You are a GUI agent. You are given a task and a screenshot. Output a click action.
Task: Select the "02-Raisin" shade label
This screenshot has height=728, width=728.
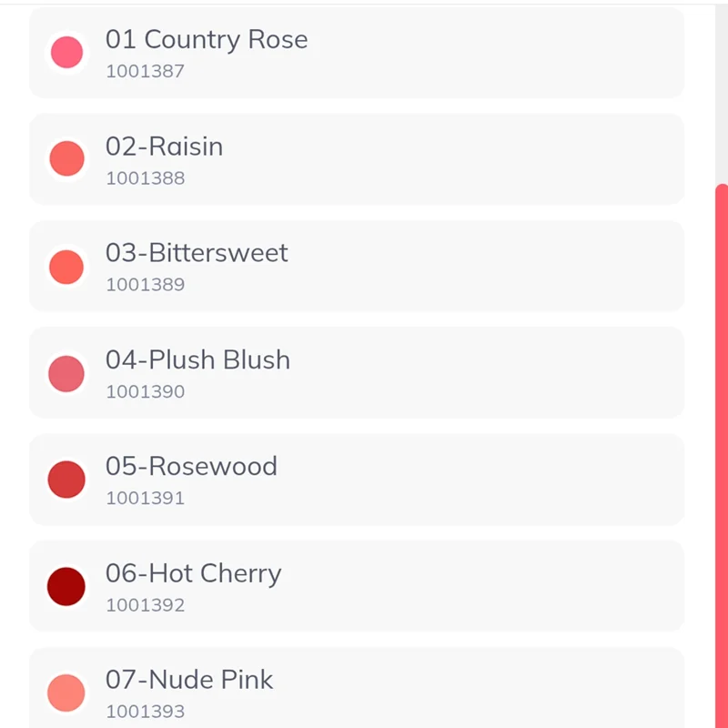[x=164, y=147]
